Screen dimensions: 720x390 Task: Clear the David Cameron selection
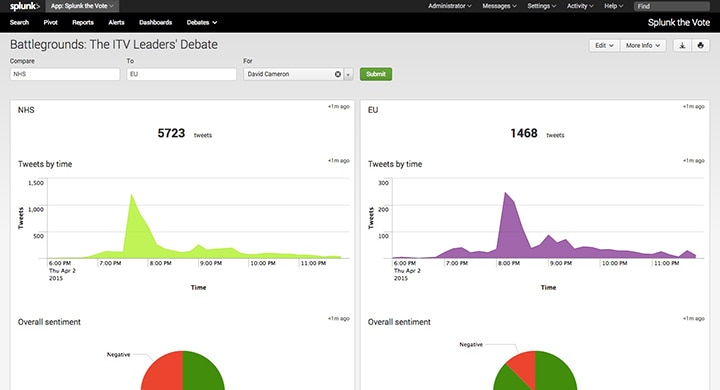pos(338,74)
